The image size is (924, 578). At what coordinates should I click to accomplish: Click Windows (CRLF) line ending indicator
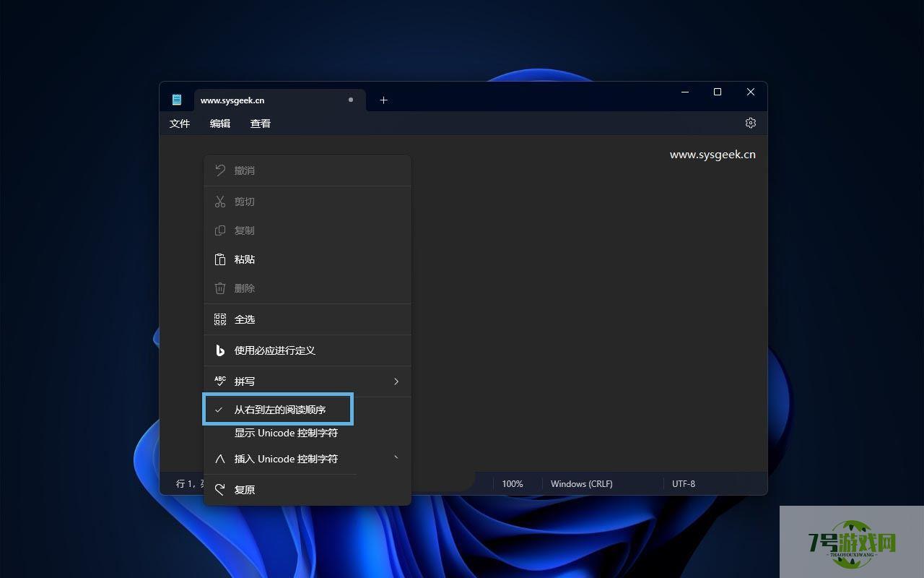581,484
